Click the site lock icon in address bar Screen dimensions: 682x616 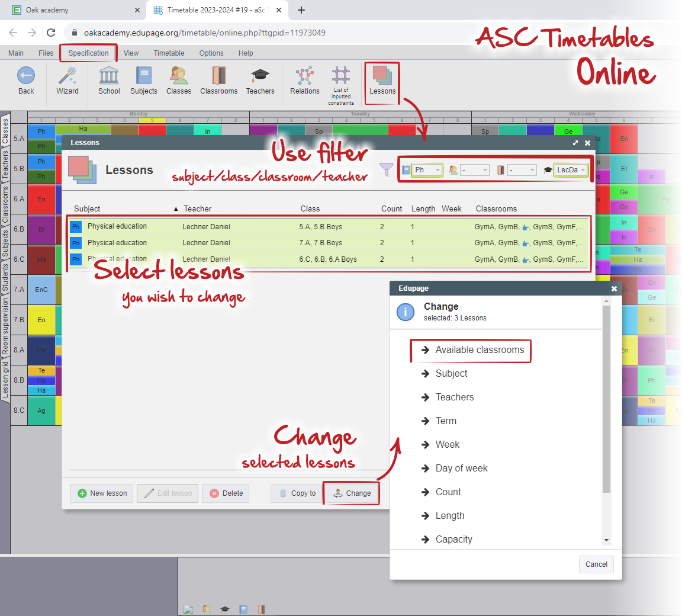(x=75, y=33)
